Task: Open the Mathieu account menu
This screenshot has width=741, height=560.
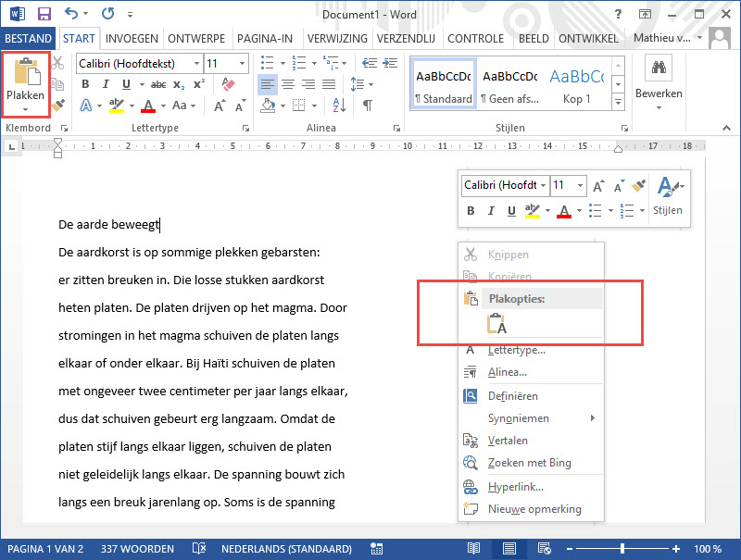Action: click(x=667, y=38)
